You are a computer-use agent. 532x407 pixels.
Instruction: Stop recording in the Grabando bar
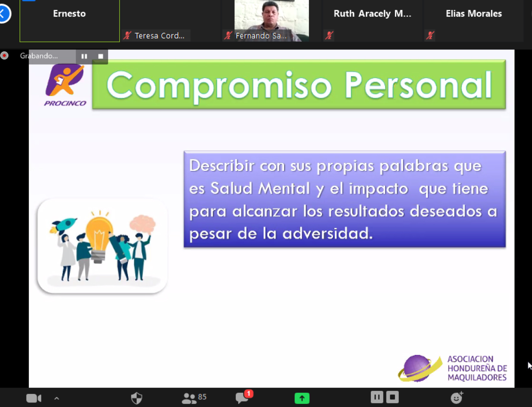tap(101, 56)
